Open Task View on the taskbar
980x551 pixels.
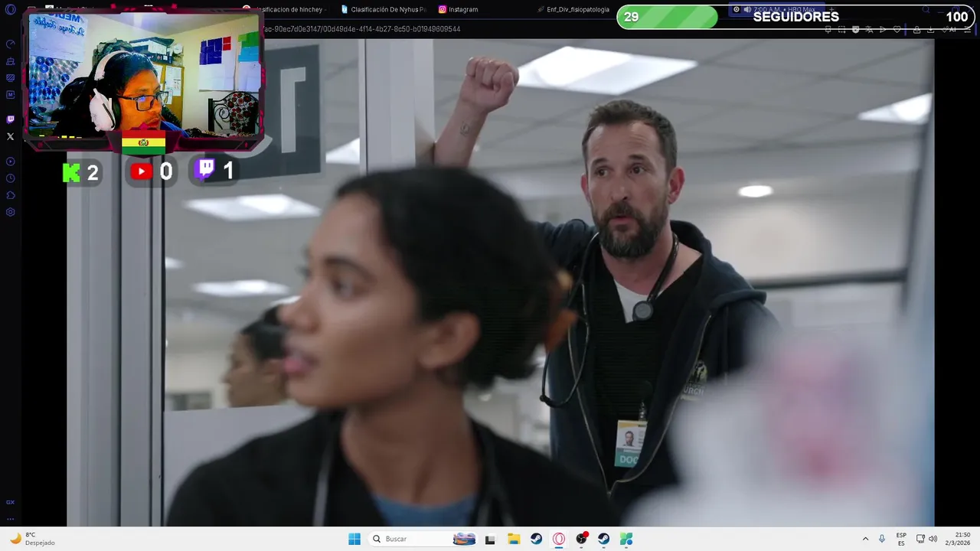coord(490,539)
